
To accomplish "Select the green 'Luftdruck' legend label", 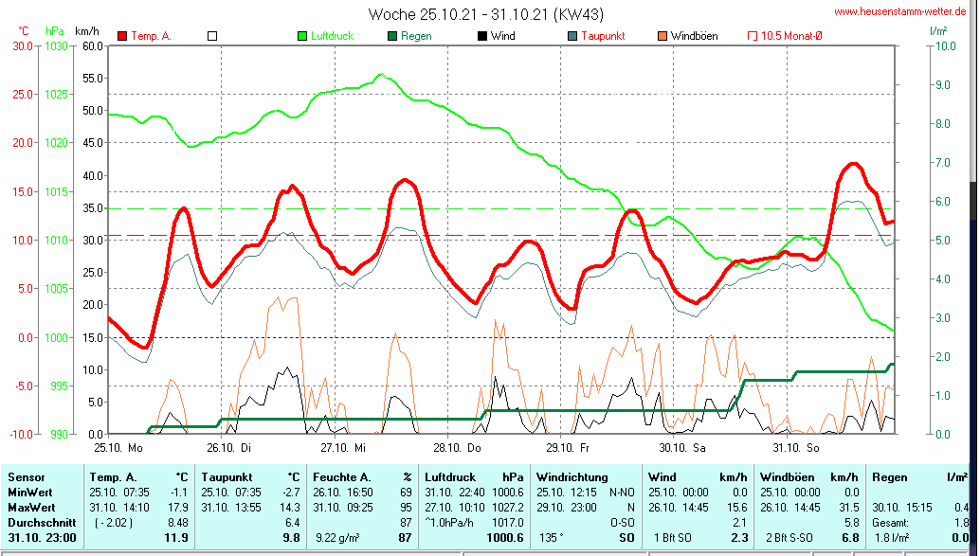I will [332, 36].
